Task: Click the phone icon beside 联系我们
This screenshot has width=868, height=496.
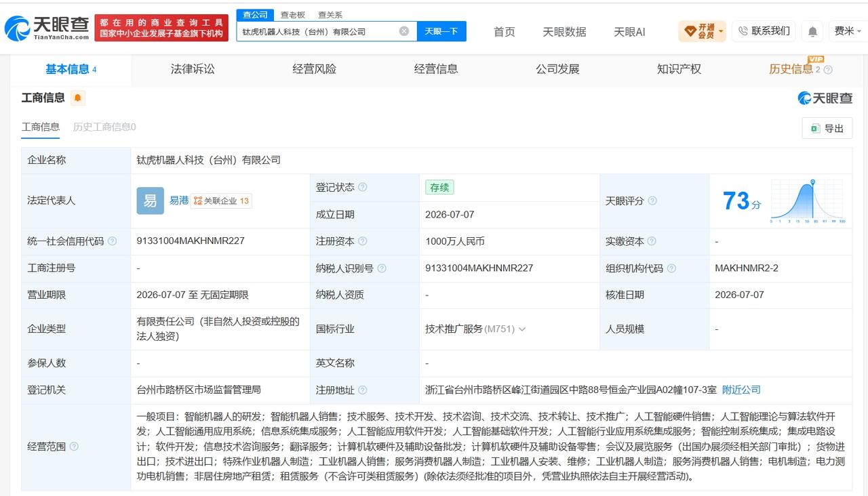Action: pyautogui.click(x=743, y=31)
